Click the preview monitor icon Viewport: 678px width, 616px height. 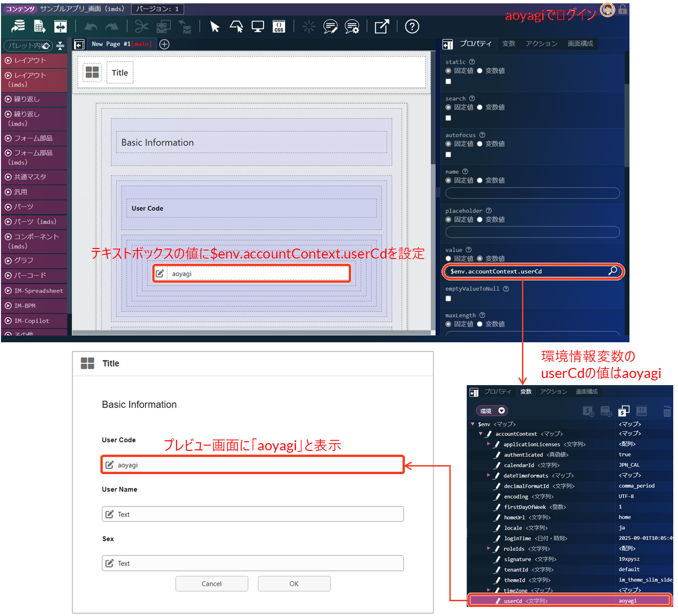(x=257, y=27)
